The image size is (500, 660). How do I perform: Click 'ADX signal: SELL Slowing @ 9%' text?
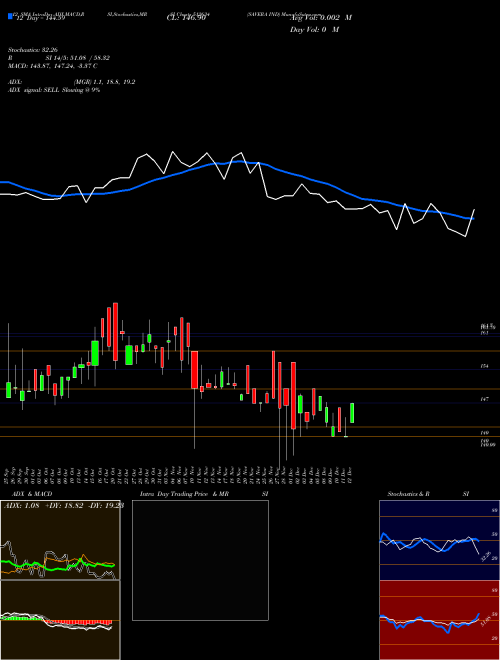click(x=54, y=90)
